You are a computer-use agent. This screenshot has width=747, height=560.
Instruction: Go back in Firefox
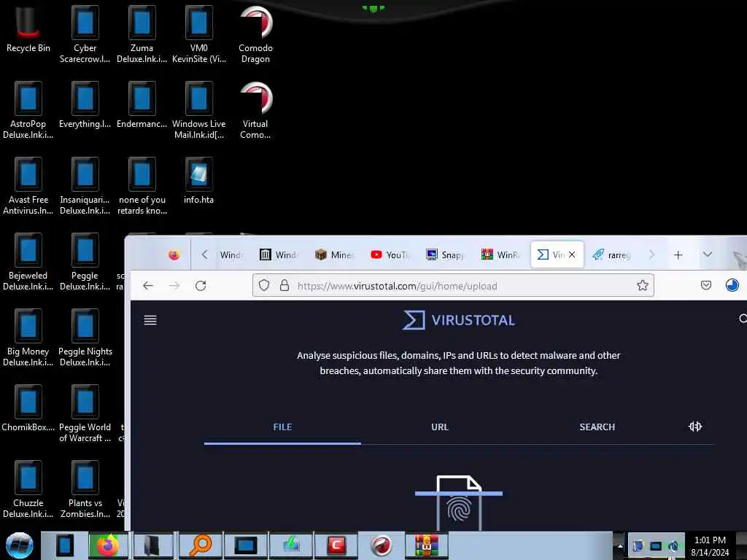(x=148, y=285)
